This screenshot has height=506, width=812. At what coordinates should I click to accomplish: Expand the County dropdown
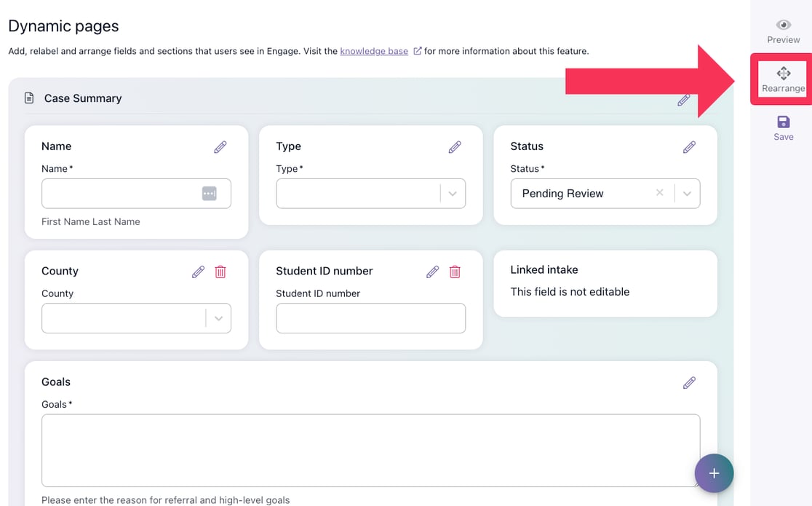point(218,318)
